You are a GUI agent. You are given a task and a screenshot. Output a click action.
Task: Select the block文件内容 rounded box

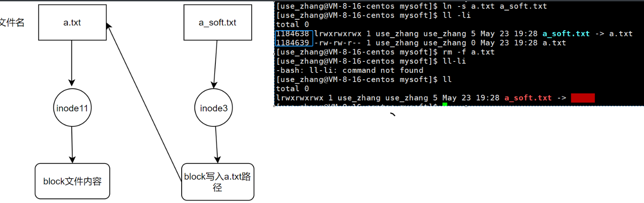pos(72,181)
